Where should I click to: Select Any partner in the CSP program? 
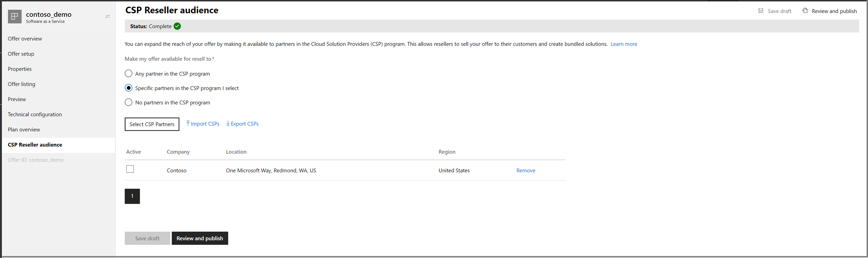pyautogui.click(x=128, y=73)
